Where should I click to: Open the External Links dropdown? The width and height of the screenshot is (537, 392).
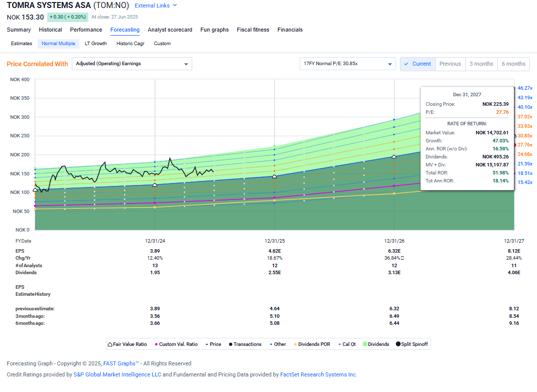(x=152, y=6)
